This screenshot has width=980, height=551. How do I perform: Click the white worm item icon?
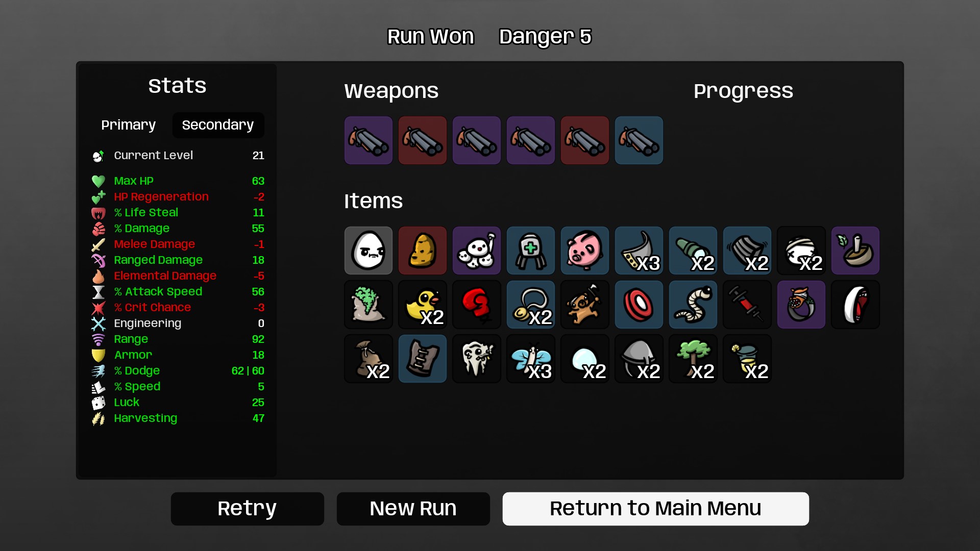[x=693, y=305]
